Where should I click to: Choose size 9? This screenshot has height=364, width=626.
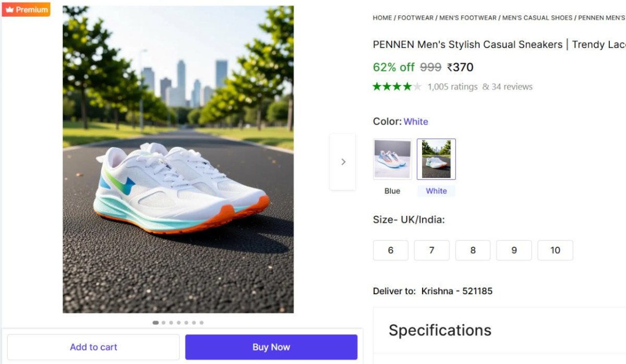[514, 250]
